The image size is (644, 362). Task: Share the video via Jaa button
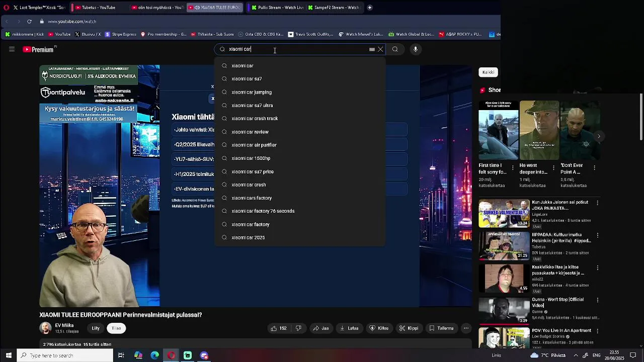coord(320,328)
